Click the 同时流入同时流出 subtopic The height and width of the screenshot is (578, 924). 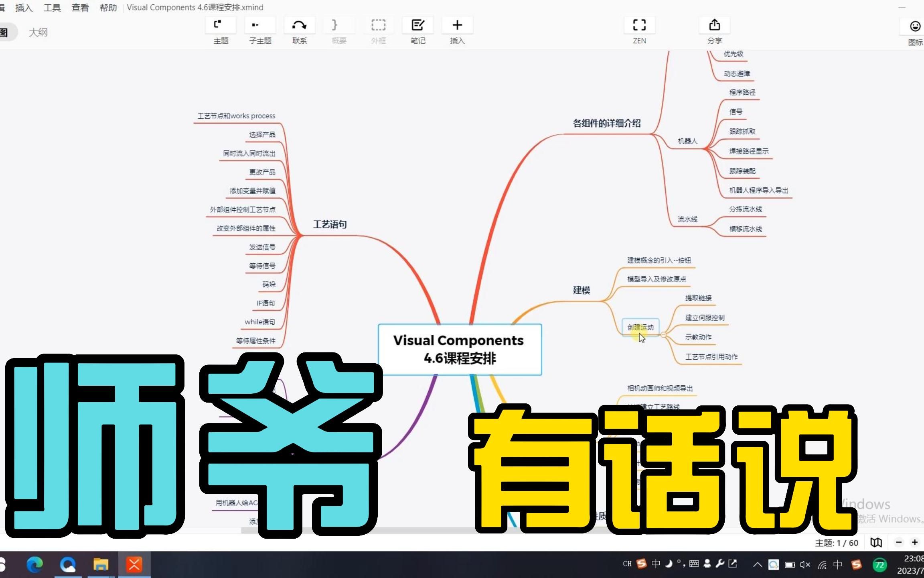(x=249, y=153)
